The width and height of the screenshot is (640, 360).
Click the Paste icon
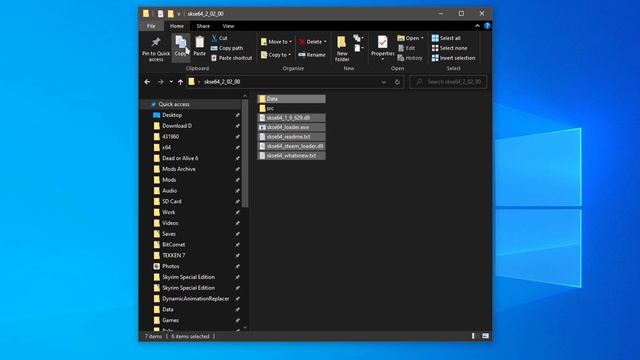200,42
